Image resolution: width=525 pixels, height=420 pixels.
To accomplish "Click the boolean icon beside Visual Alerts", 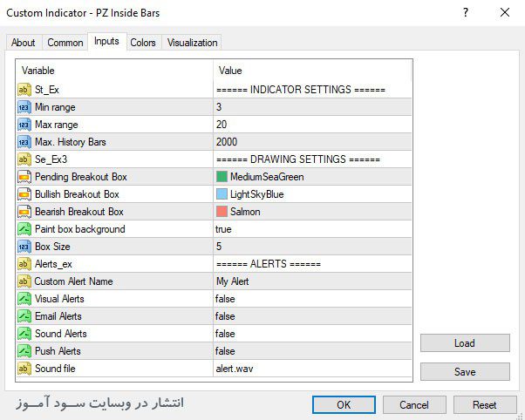I will click(x=24, y=299).
